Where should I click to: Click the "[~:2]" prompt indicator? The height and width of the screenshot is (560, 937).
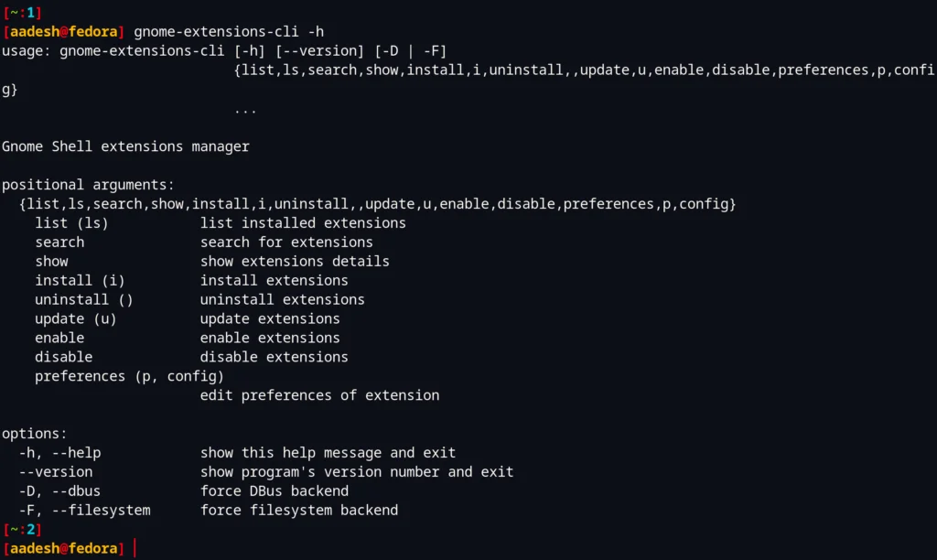pos(22,529)
